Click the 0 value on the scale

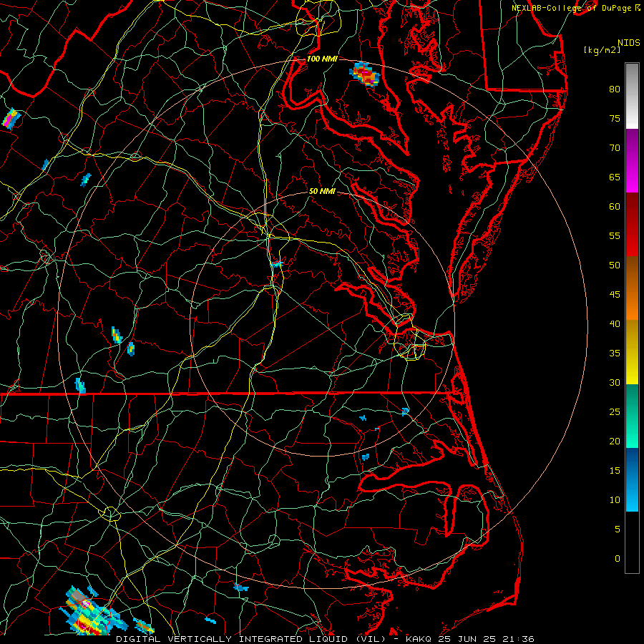tap(618, 559)
